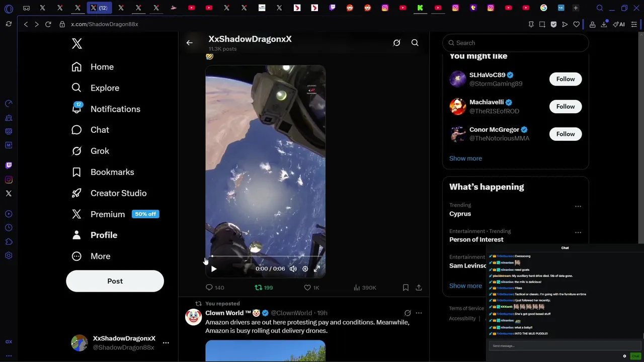Image resolution: width=644 pixels, height=362 pixels.
Task: Toggle the ad blocker shield in the address bar
Action: (x=553, y=24)
